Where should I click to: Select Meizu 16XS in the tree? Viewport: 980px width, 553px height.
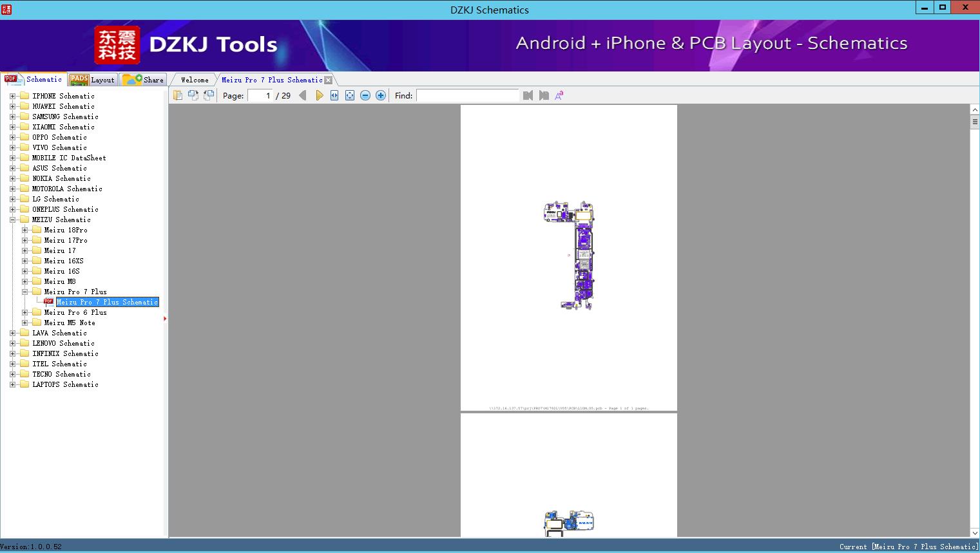click(x=64, y=261)
